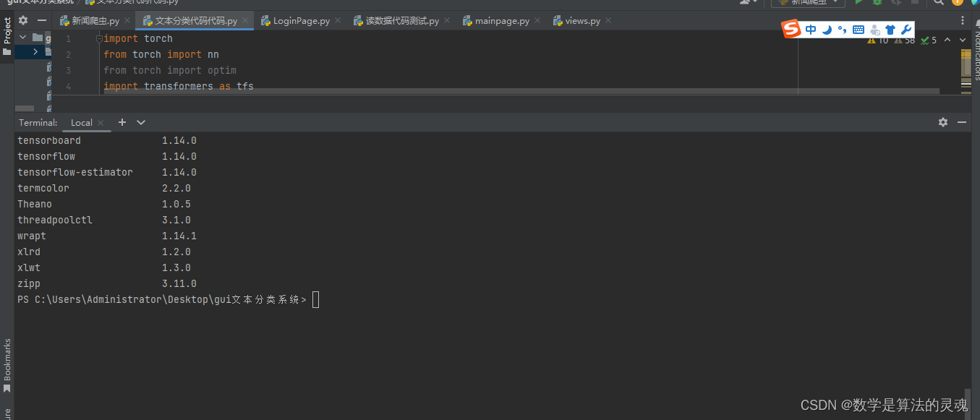This screenshot has width=980, height=420.
Task: Click Sogou input method logo
Action: coord(792,30)
